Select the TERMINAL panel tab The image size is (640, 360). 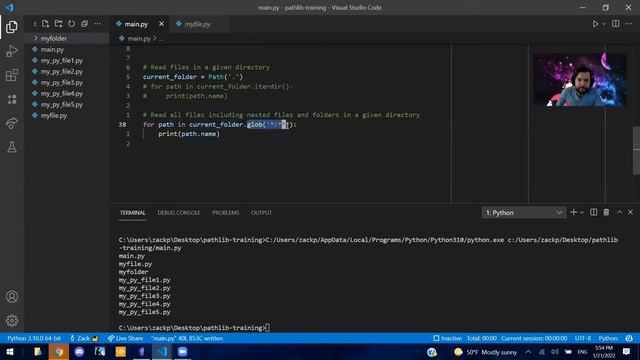133,213
